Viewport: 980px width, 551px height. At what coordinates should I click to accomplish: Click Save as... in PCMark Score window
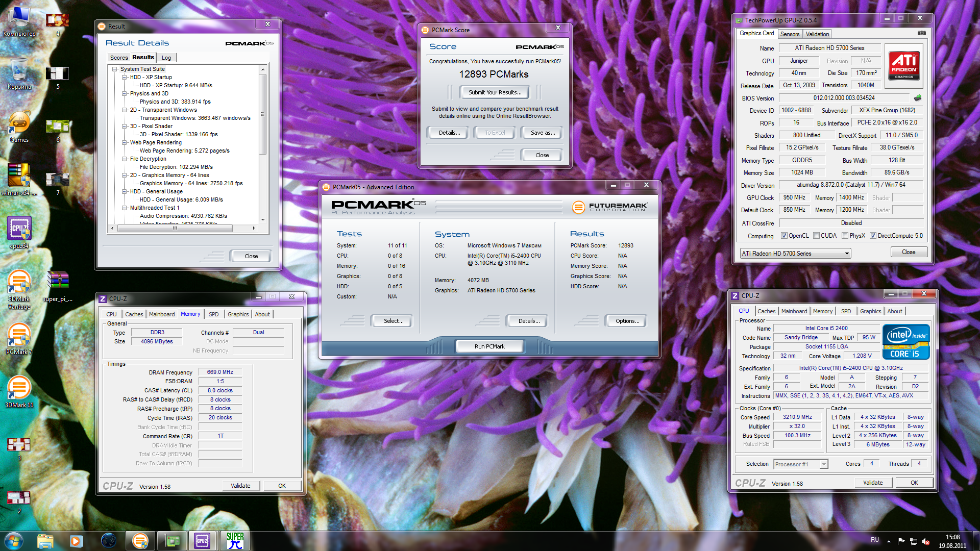point(543,133)
